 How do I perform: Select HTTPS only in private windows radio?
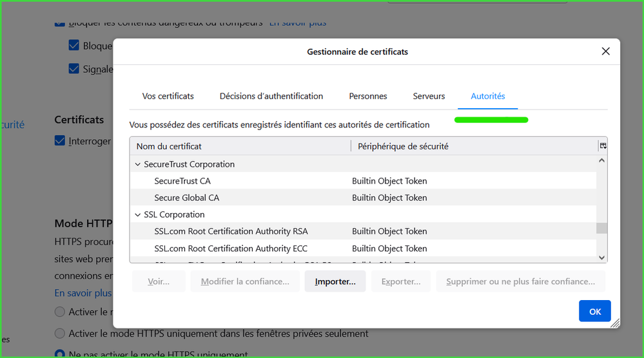click(60, 334)
